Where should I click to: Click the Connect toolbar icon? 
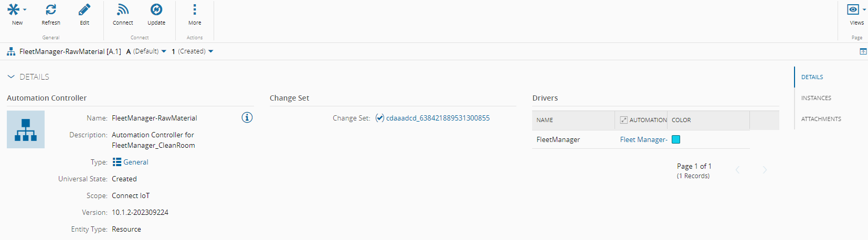click(123, 9)
